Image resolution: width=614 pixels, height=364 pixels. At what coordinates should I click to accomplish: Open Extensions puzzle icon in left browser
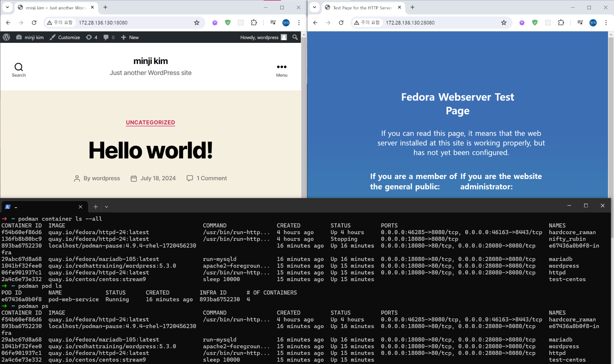pos(254,22)
